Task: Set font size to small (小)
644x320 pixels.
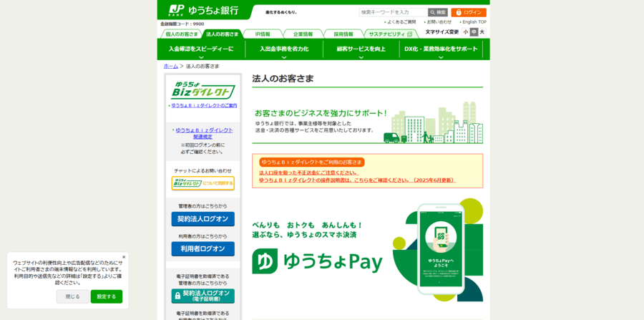Action: click(466, 32)
